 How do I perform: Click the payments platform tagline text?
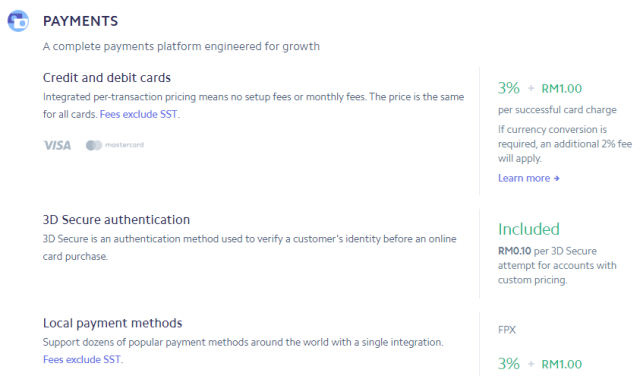[181, 46]
